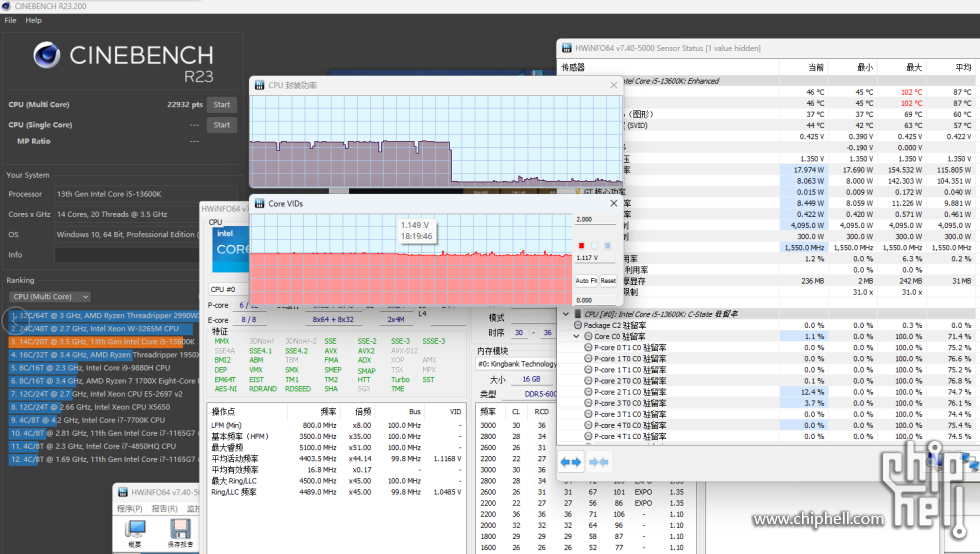The image size is (980, 554).
Task: Click the 1.117 V current value in Core VIDs
Action: tap(595, 258)
